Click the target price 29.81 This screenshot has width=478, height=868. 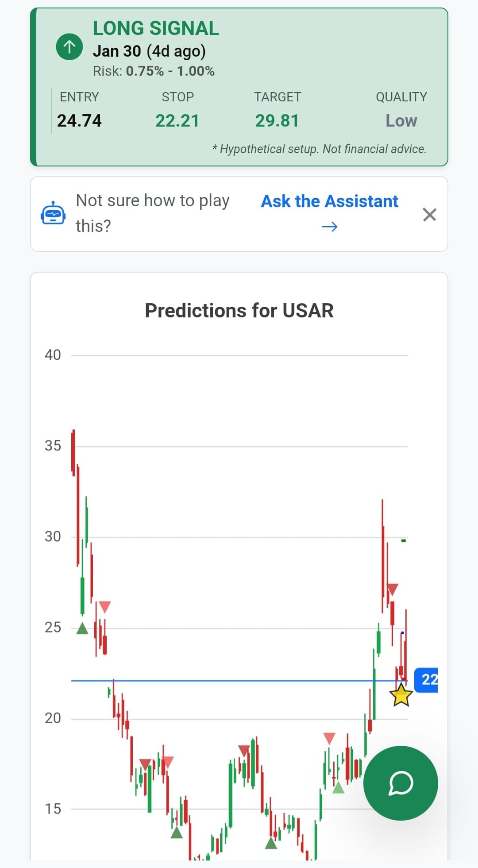click(x=277, y=121)
